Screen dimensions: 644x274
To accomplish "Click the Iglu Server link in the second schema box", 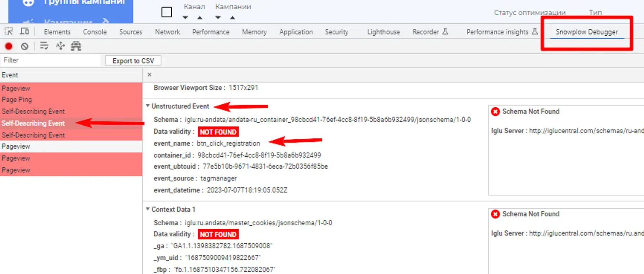I will tap(586, 233).
